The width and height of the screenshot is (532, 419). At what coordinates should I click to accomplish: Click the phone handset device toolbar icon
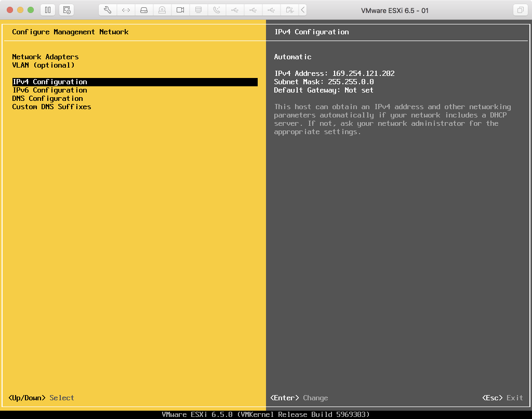coord(217,10)
